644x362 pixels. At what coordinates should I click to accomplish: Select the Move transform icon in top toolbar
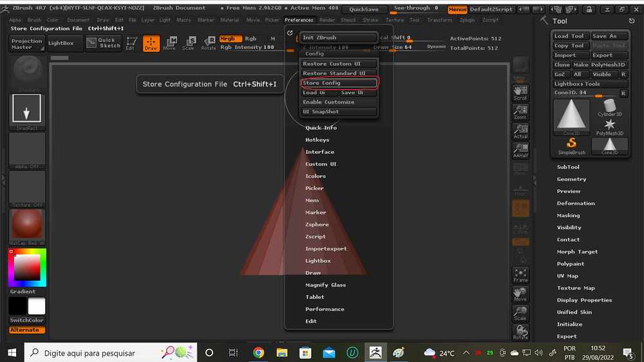(169, 43)
